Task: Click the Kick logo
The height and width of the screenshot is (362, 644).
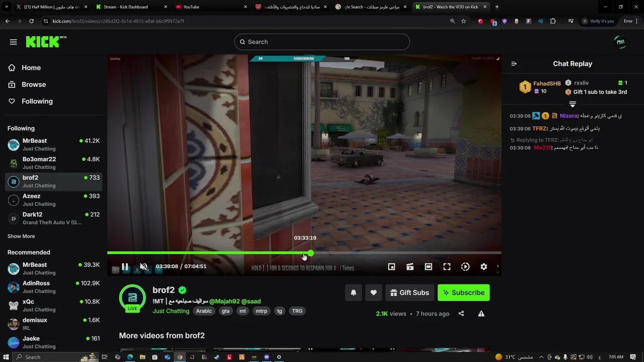Action: coord(46,42)
